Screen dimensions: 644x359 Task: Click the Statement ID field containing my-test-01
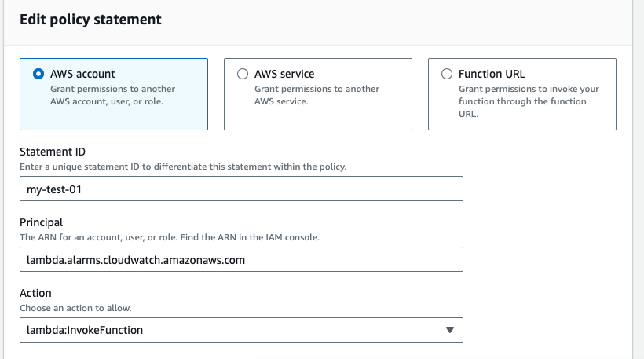click(242, 189)
